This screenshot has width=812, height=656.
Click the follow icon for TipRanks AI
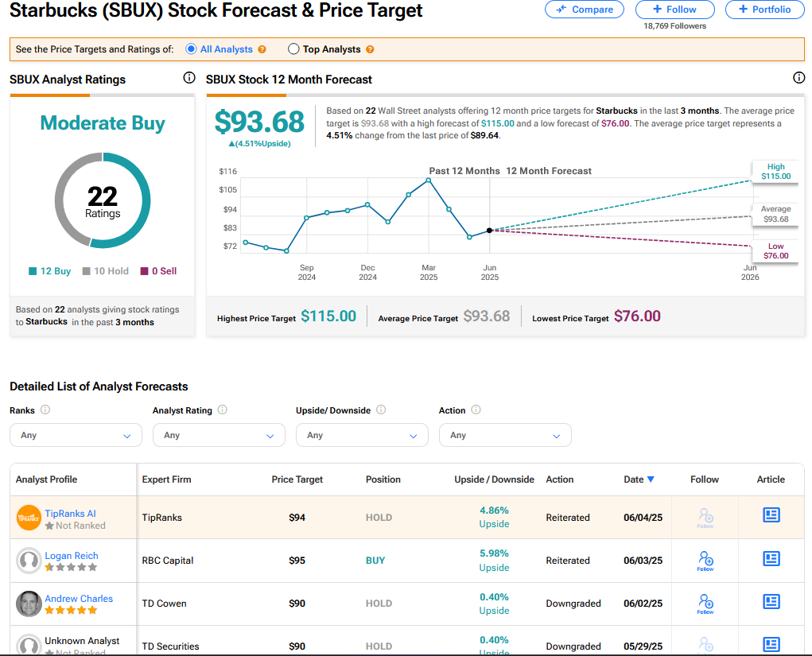point(705,518)
